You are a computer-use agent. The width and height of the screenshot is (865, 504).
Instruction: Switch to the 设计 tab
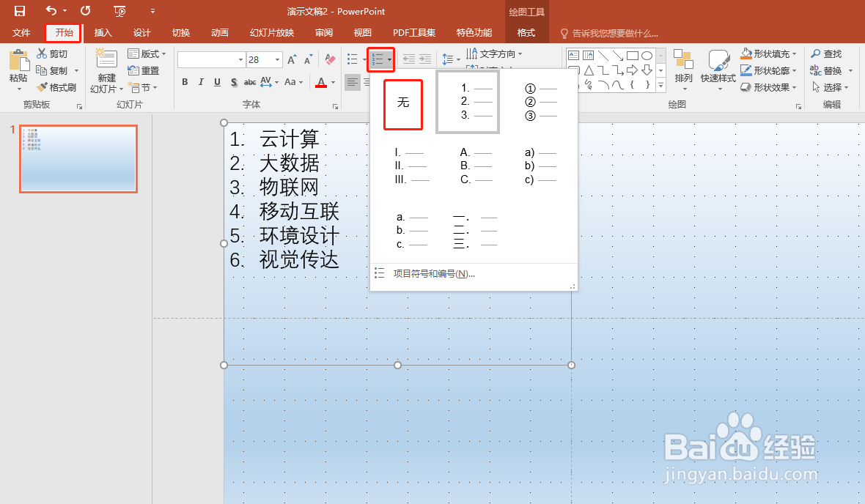[x=141, y=32]
